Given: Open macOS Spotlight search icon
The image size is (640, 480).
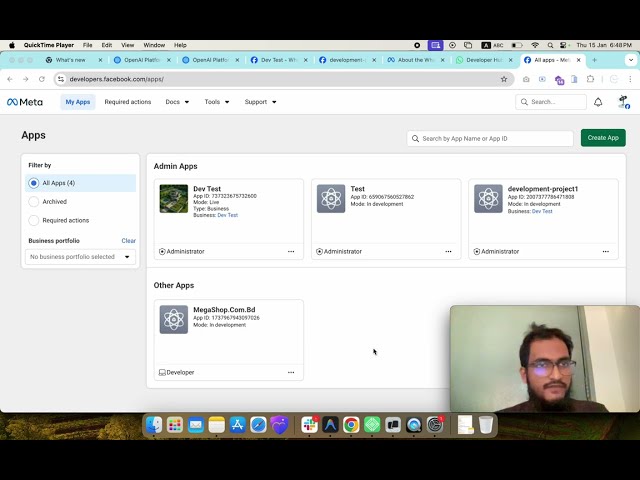Looking at the screenshot, I should (x=550, y=45).
